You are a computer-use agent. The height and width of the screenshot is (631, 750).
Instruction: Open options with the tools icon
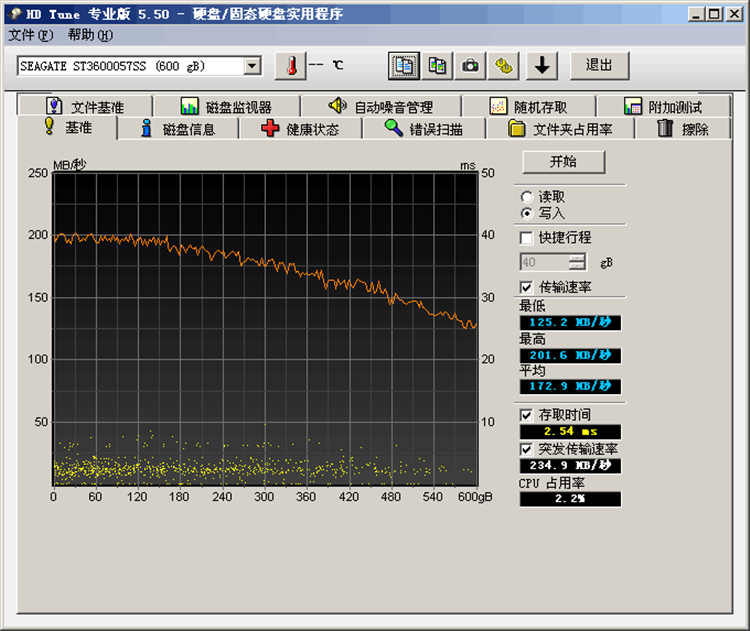(505, 66)
